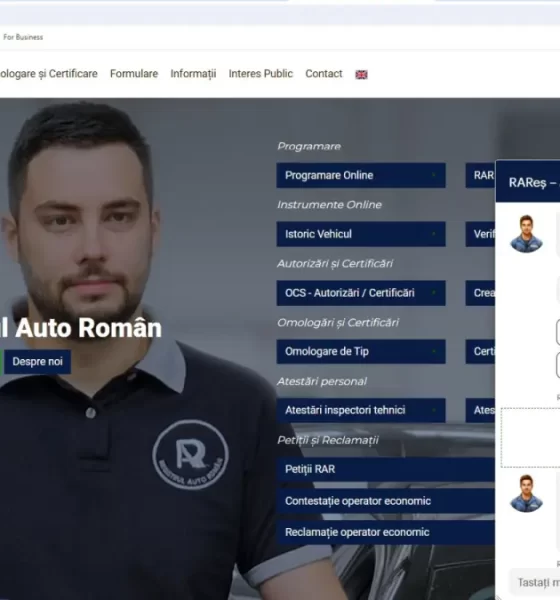The image size is (560, 600).
Task: Open Atestări inspectori tehnici
Action: (361, 410)
